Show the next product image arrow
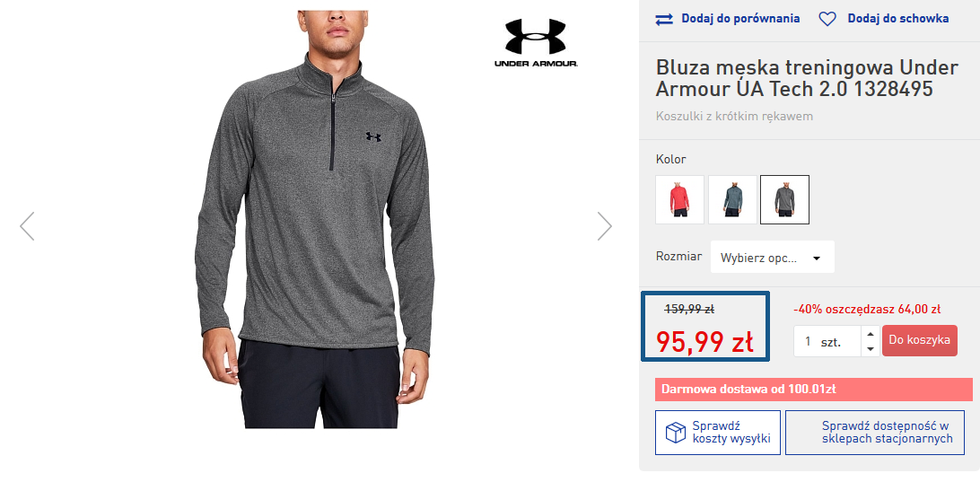980x482 pixels. (x=605, y=226)
